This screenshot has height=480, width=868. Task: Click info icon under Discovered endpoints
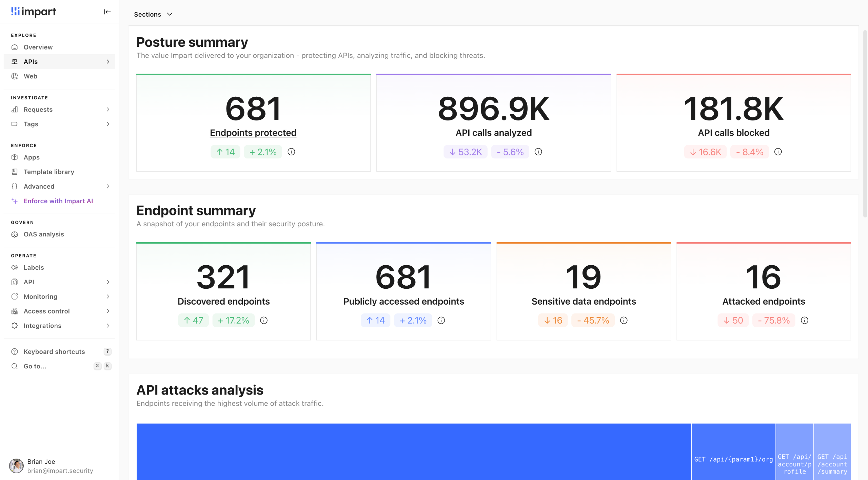point(263,320)
